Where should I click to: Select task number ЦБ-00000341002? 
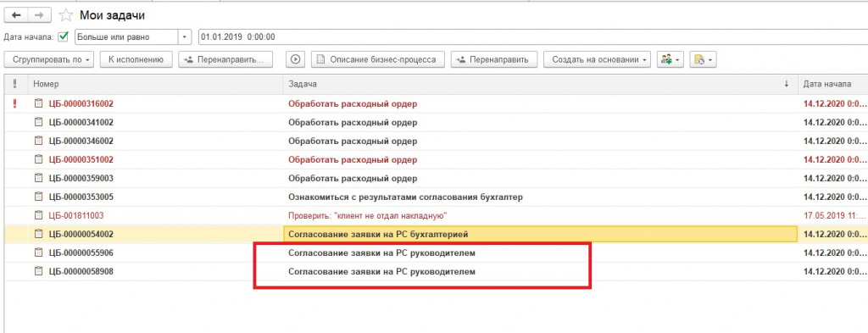tap(81, 122)
